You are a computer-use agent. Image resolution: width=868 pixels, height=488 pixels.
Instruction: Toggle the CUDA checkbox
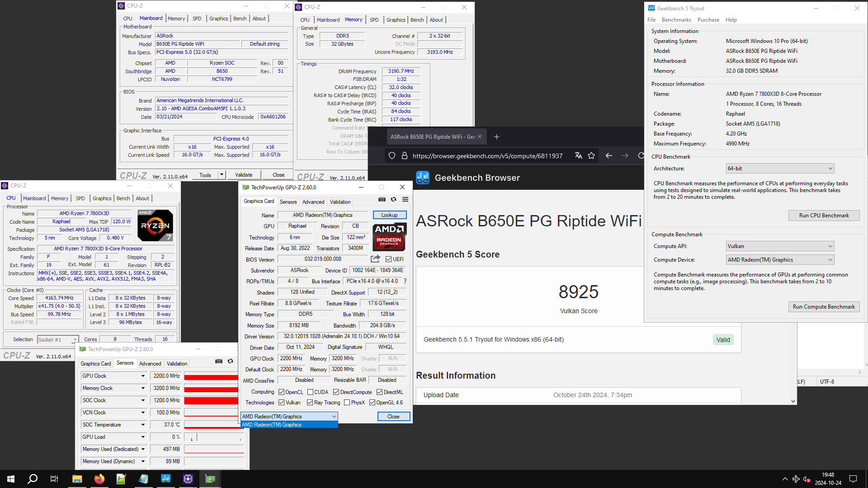pos(310,392)
